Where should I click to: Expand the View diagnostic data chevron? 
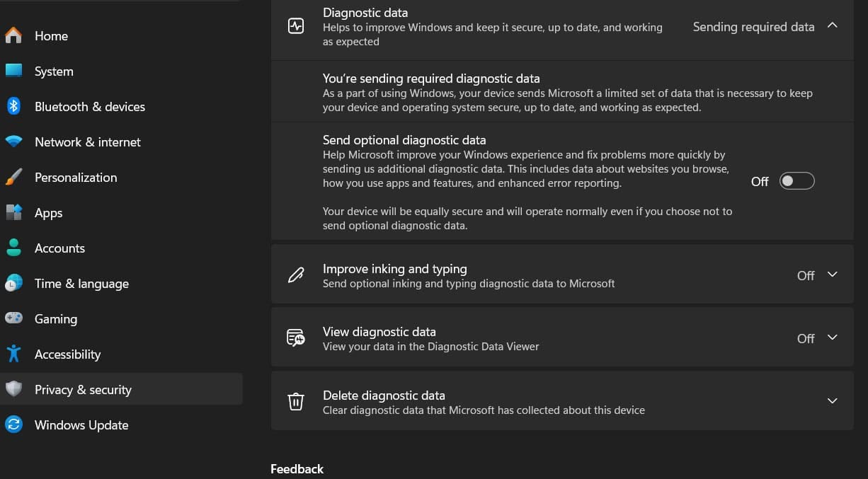(833, 337)
